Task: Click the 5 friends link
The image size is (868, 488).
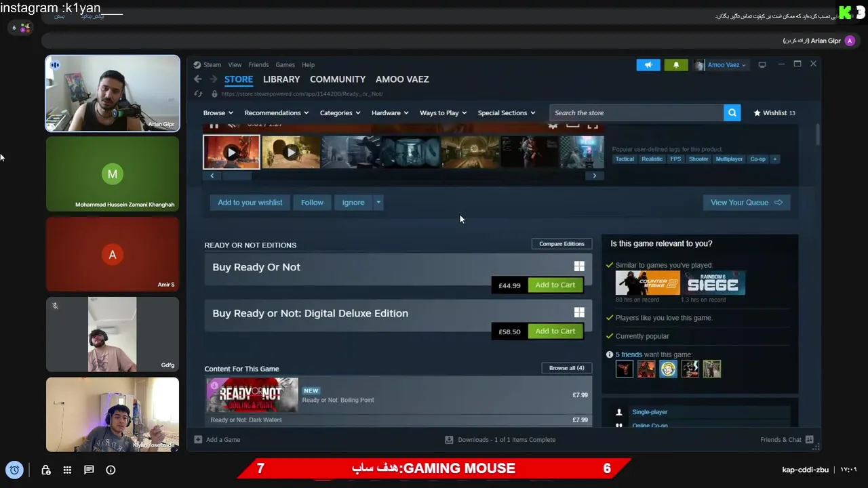Action: point(629,354)
